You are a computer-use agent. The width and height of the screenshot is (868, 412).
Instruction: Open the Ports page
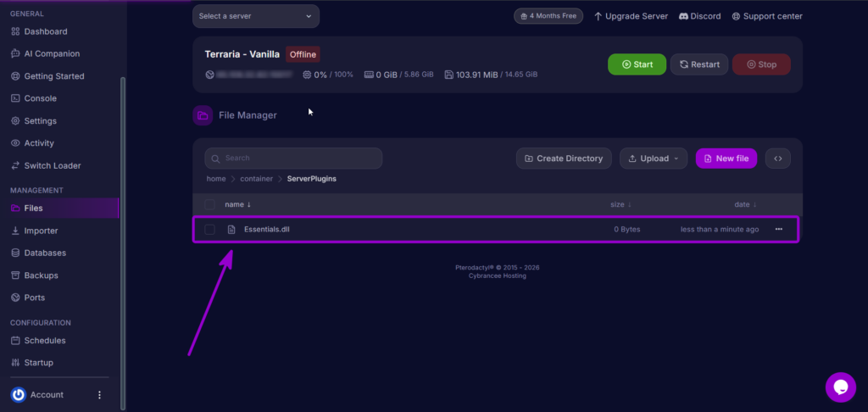pyautogui.click(x=28, y=298)
